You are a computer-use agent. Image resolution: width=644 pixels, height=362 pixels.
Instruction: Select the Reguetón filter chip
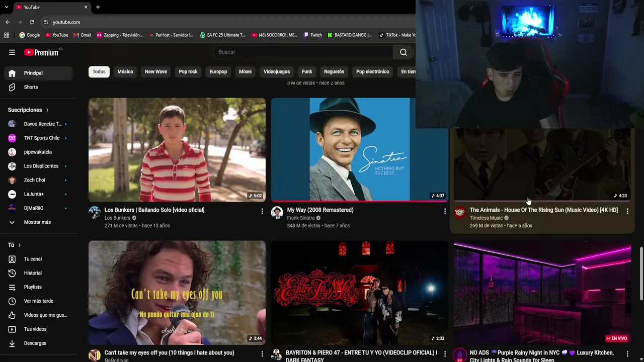(334, 71)
